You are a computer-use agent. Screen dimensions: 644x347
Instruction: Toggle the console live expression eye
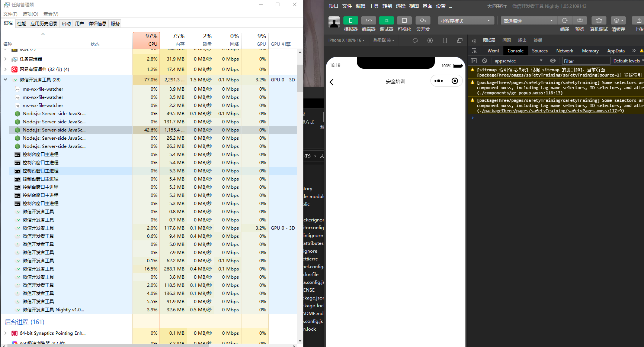tap(553, 61)
